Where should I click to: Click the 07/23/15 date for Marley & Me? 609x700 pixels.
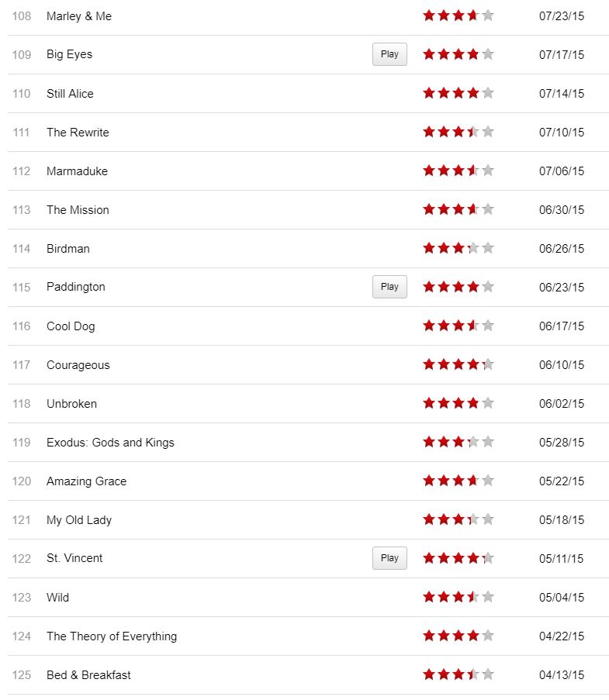click(562, 16)
